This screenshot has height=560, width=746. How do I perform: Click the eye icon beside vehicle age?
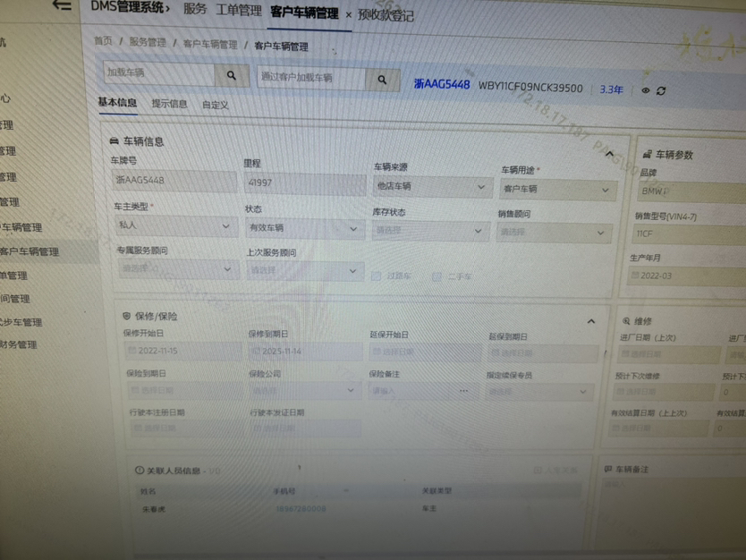(x=645, y=90)
